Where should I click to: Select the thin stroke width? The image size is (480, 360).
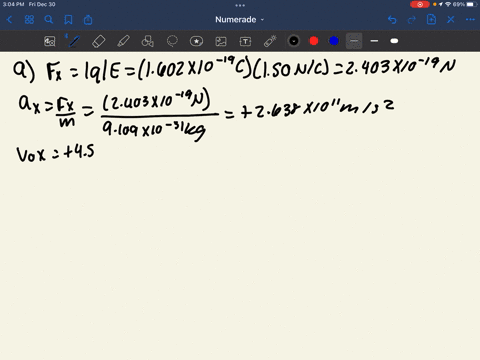pos(354,41)
